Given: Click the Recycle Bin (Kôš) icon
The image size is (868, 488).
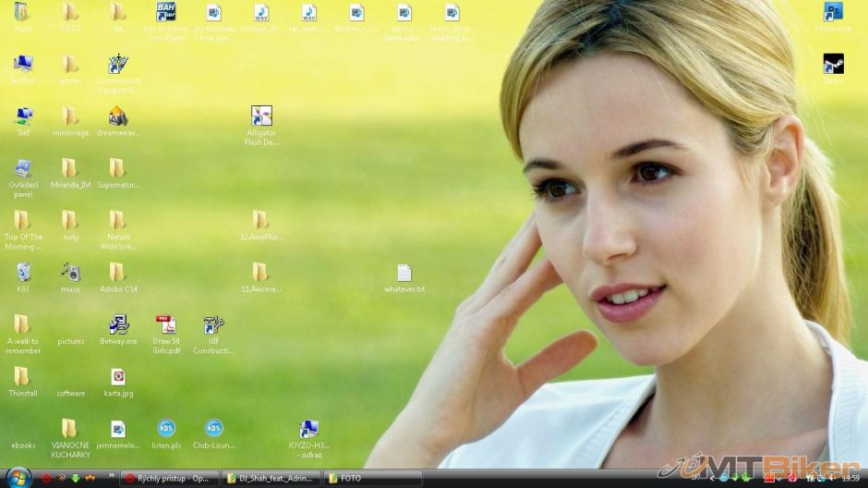Looking at the screenshot, I should pos(23,273).
